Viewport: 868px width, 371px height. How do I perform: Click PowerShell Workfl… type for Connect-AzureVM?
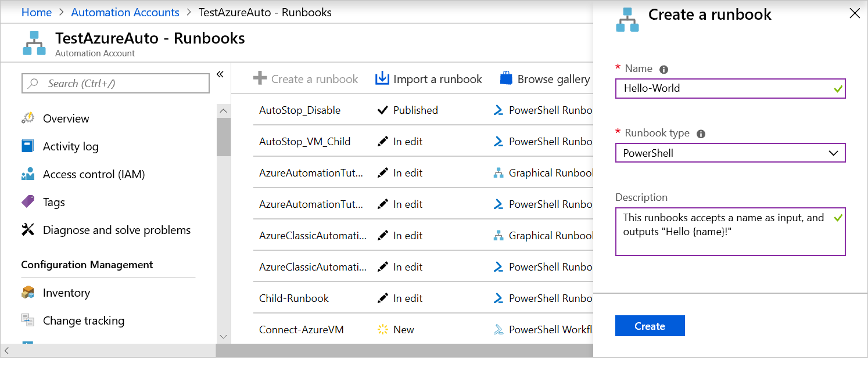coord(551,330)
